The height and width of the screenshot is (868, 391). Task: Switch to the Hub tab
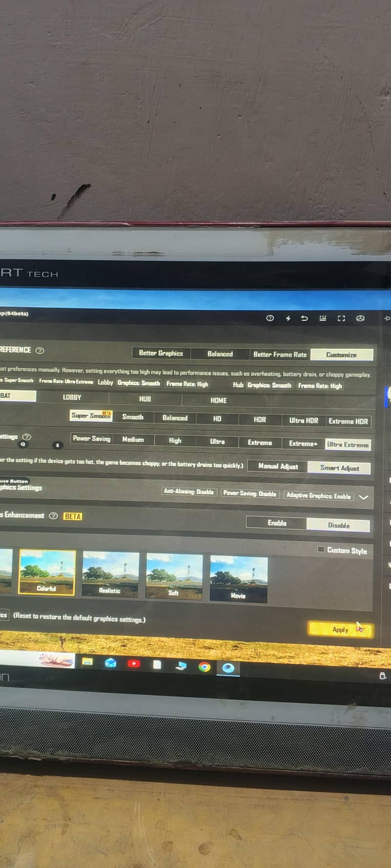pos(145,399)
